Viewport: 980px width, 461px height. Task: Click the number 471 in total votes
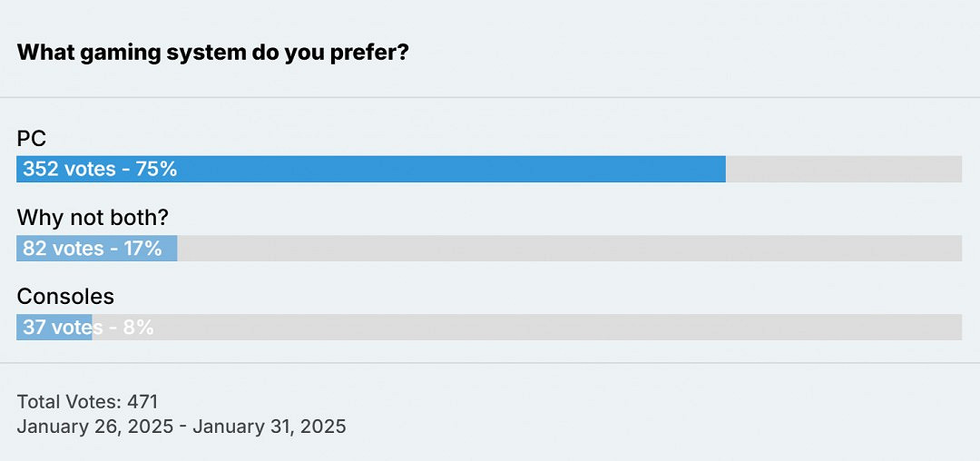tap(142, 401)
